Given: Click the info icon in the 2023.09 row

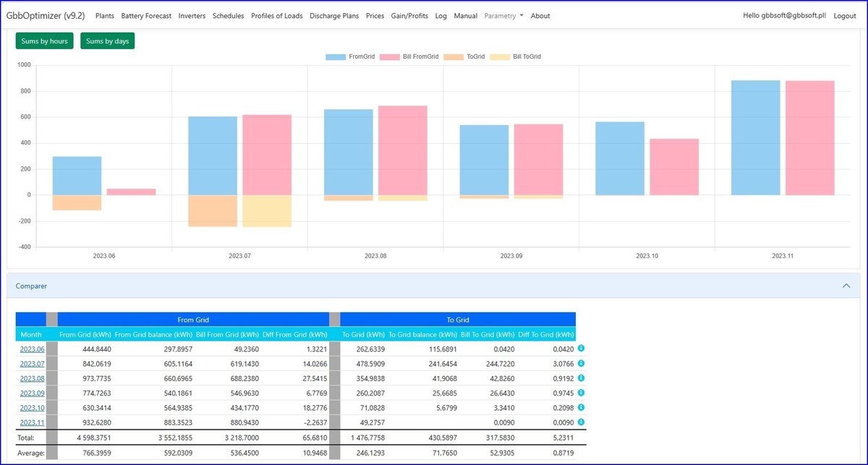Looking at the screenshot, I should click(581, 393).
